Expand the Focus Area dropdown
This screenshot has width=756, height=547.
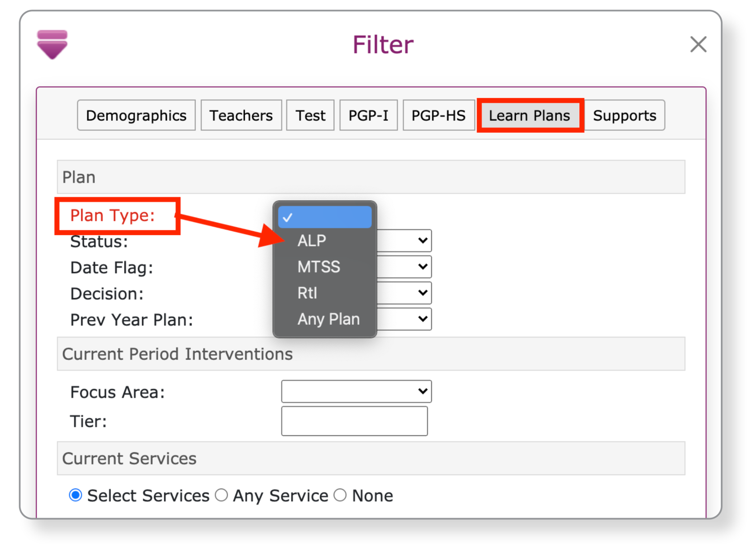pos(356,391)
